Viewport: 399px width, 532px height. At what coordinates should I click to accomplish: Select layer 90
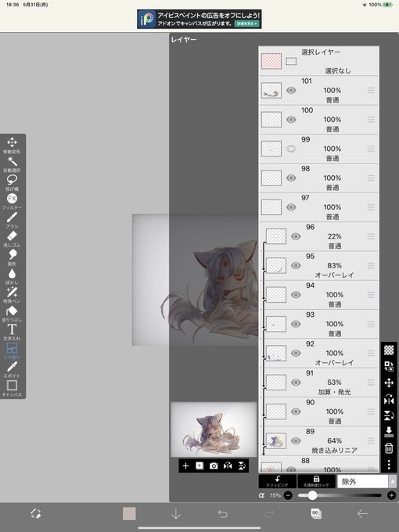coord(319,412)
